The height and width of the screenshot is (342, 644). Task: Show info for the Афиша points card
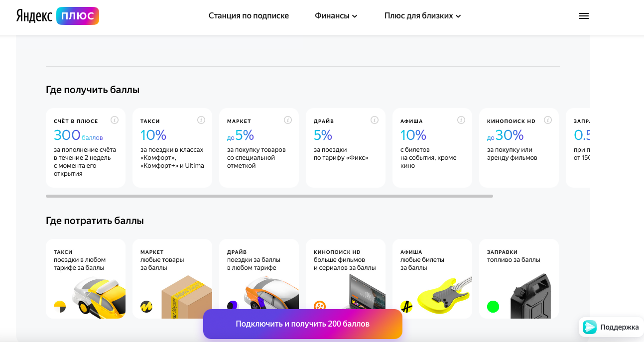click(461, 120)
